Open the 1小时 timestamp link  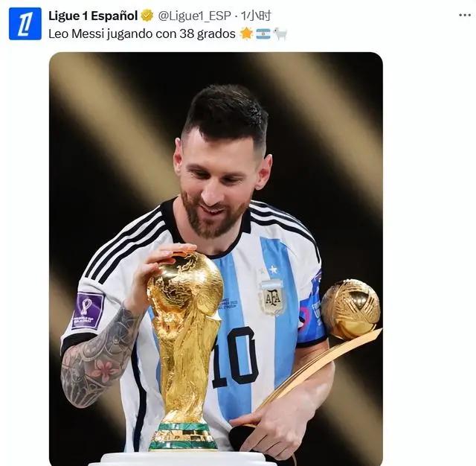click(256, 16)
